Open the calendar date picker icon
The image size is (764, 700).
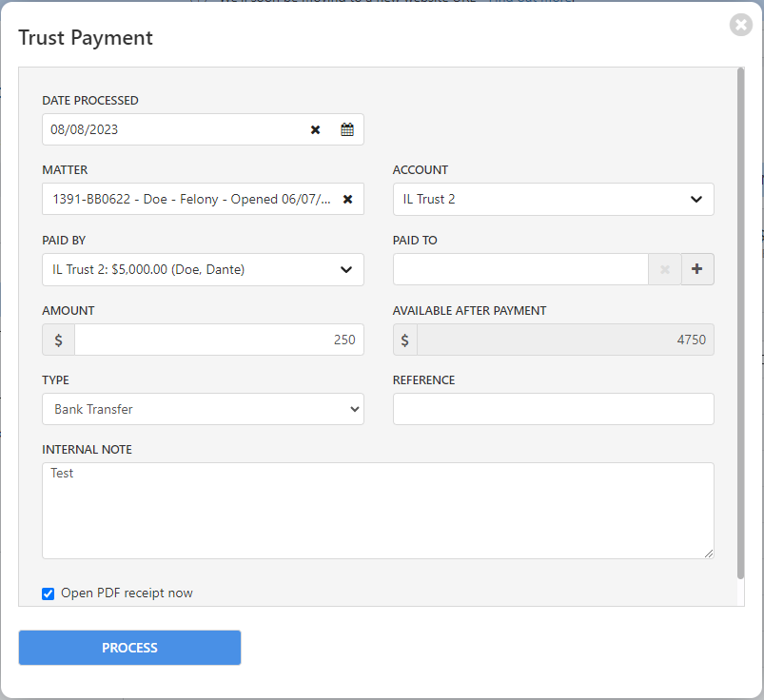(x=346, y=129)
